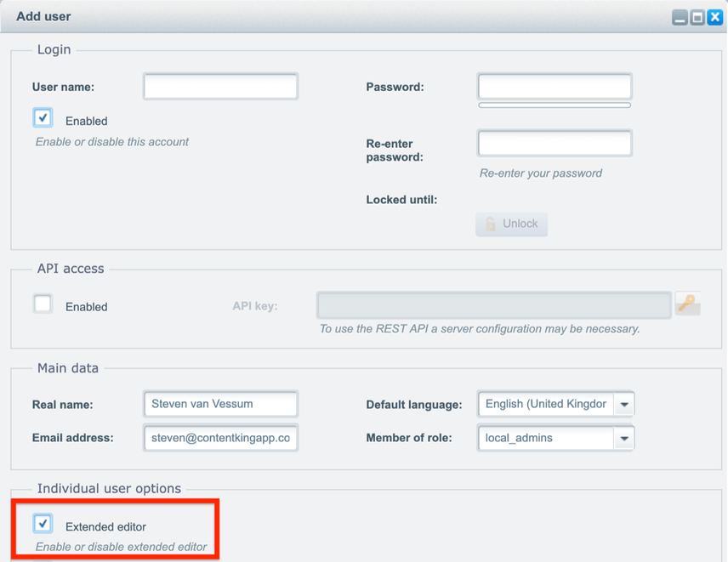Click the Add user title text
This screenshot has height=562, width=728.
(43, 17)
